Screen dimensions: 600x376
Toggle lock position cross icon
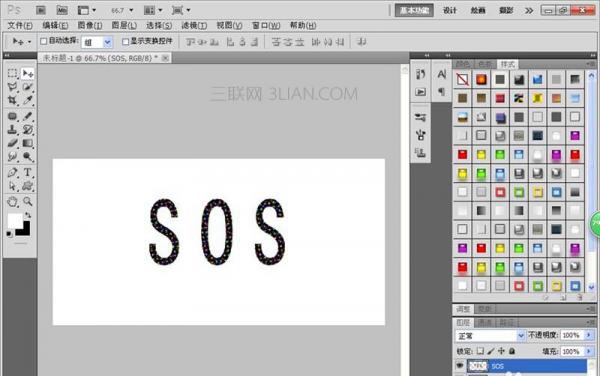click(x=501, y=351)
